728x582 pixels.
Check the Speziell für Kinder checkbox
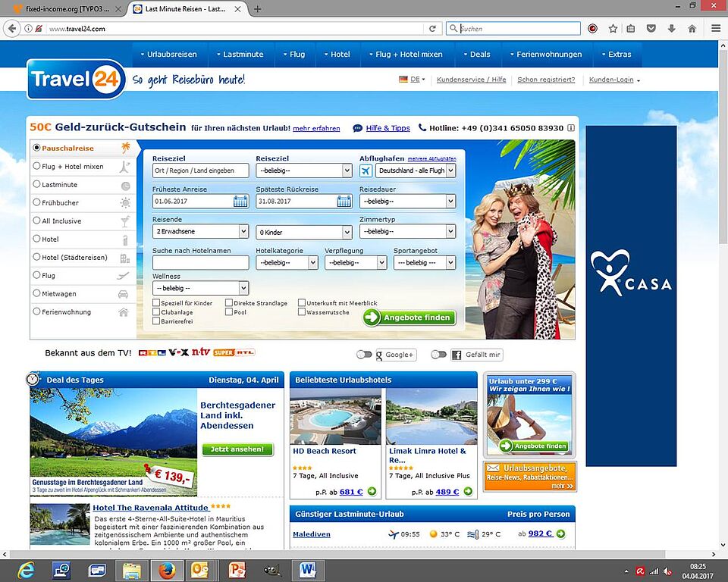pyautogui.click(x=156, y=302)
